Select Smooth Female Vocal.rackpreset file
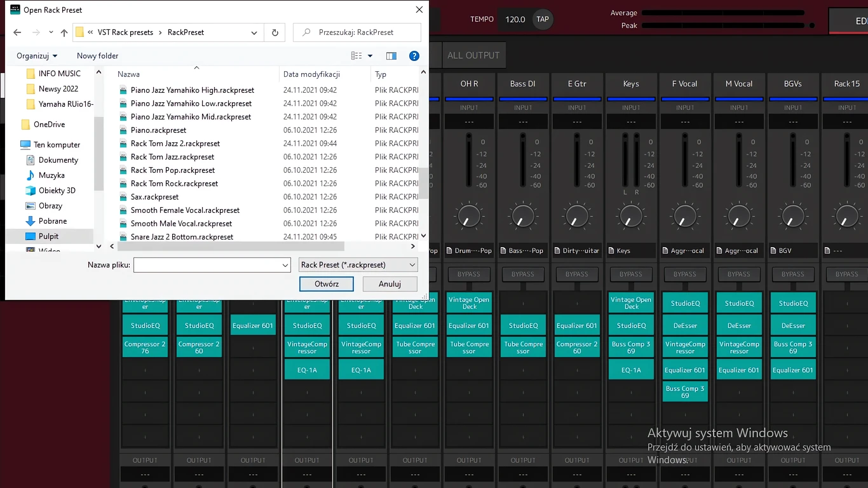Viewport: 868px width, 488px height. click(x=185, y=210)
